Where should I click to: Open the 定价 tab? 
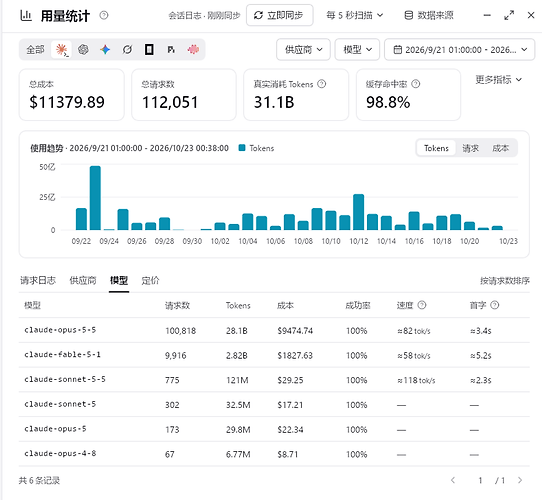tap(150, 280)
